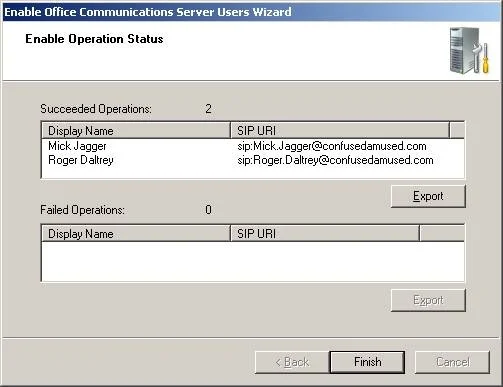Click the Succeeded Operations label

coord(96,109)
